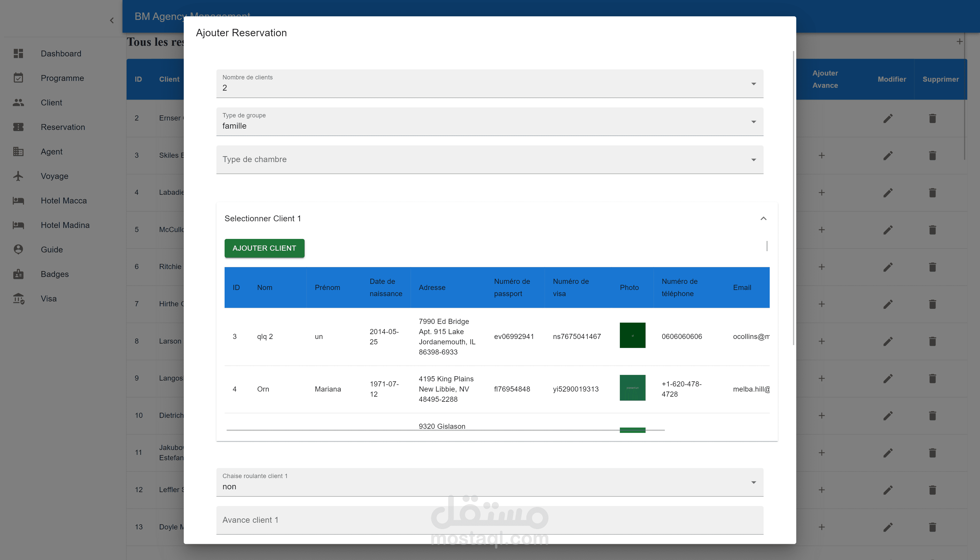Viewport: 980px width, 560px height.
Task: Click the Badges icon in sidebar
Action: pos(18,274)
